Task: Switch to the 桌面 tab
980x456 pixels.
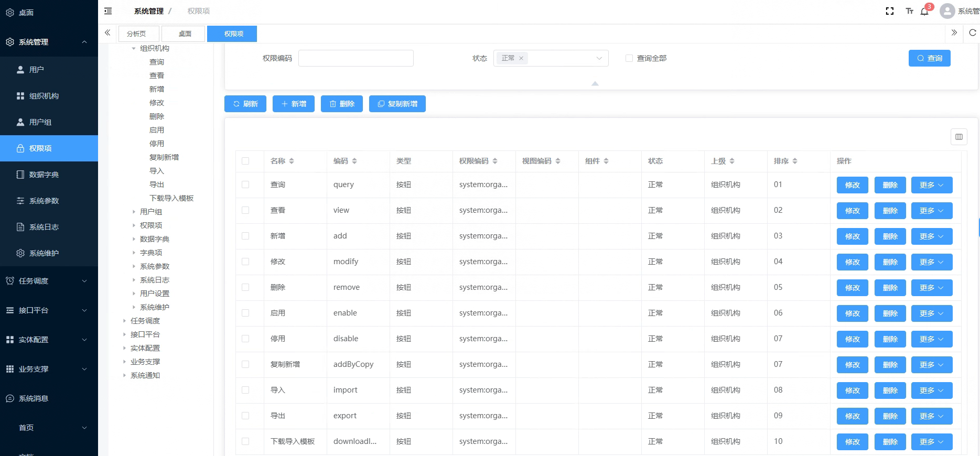Action: click(x=184, y=34)
